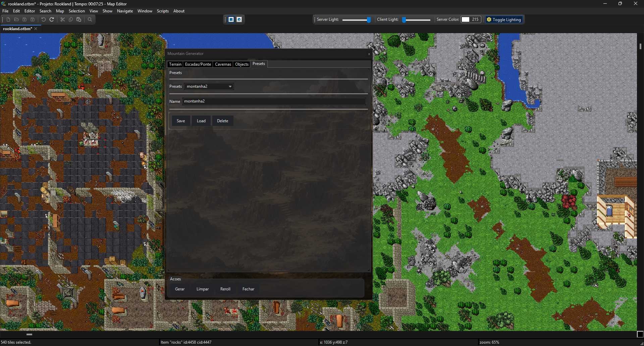Screen dimensions: 644x346
Task: Select the circle brush shape icon
Action: (239, 19)
